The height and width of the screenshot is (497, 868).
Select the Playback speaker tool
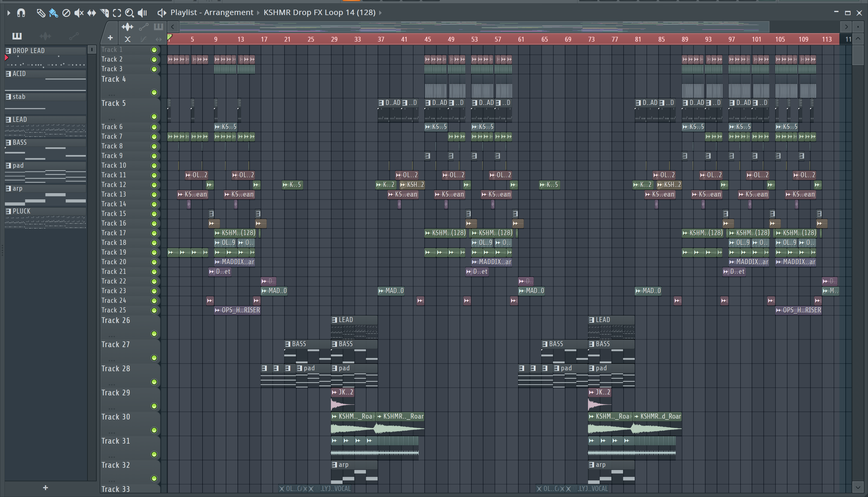click(142, 13)
